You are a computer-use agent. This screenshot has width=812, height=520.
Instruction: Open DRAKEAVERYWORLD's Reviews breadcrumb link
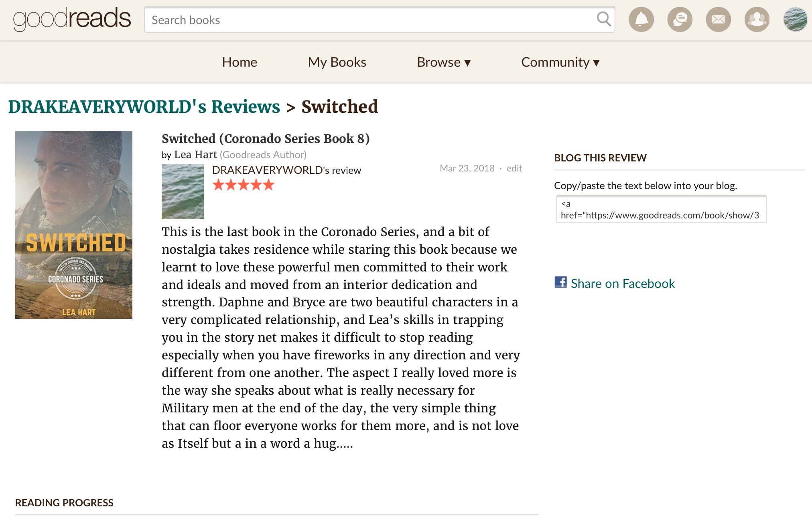click(x=144, y=107)
